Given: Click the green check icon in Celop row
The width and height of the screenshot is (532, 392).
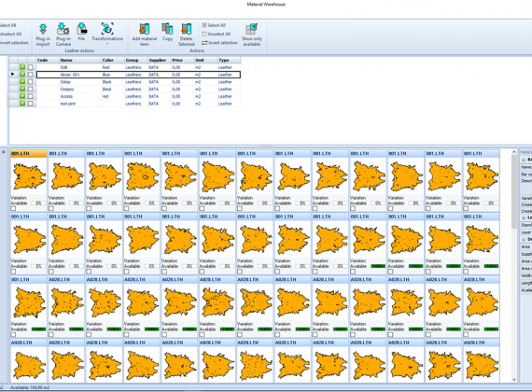Looking at the screenshot, I should 22,82.
